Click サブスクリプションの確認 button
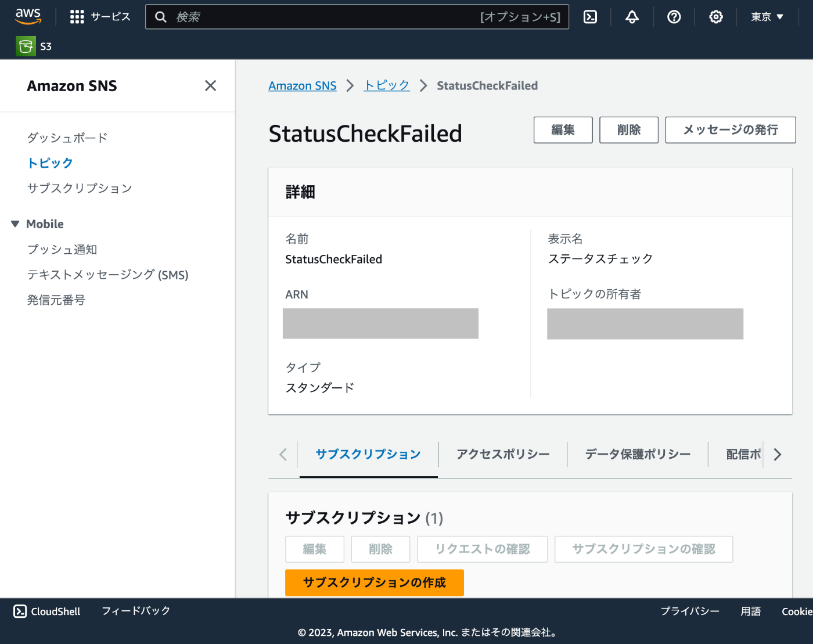 [x=644, y=549]
